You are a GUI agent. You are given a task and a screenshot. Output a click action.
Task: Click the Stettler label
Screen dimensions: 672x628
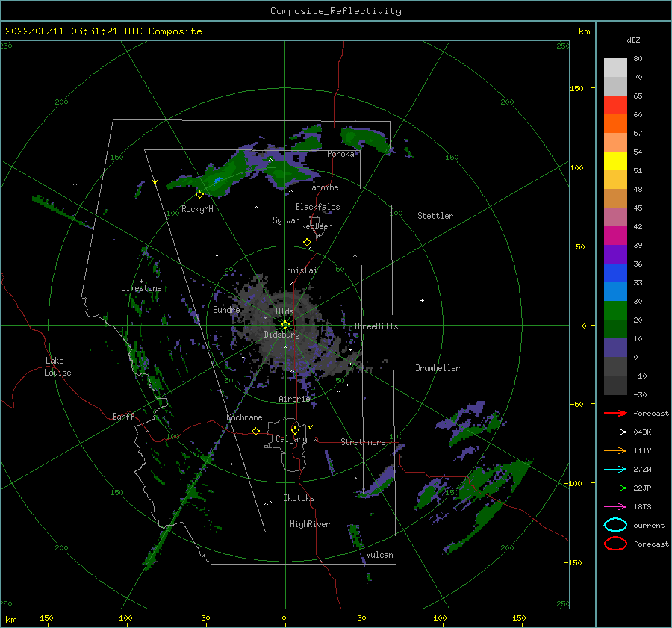click(x=435, y=216)
